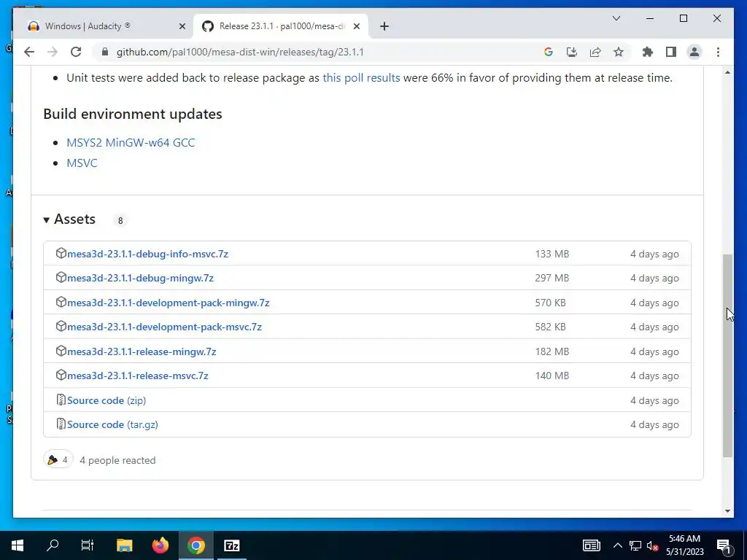This screenshot has height=560, width=747.
Task: Share this page via the share icon
Action: tap(595, 52)
